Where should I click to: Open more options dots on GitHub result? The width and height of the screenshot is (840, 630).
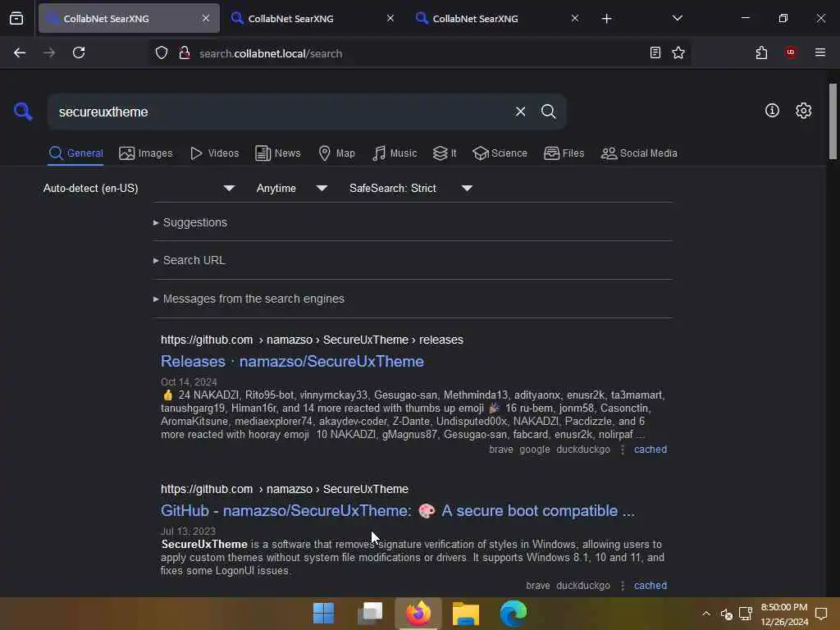tap(622, 586)
